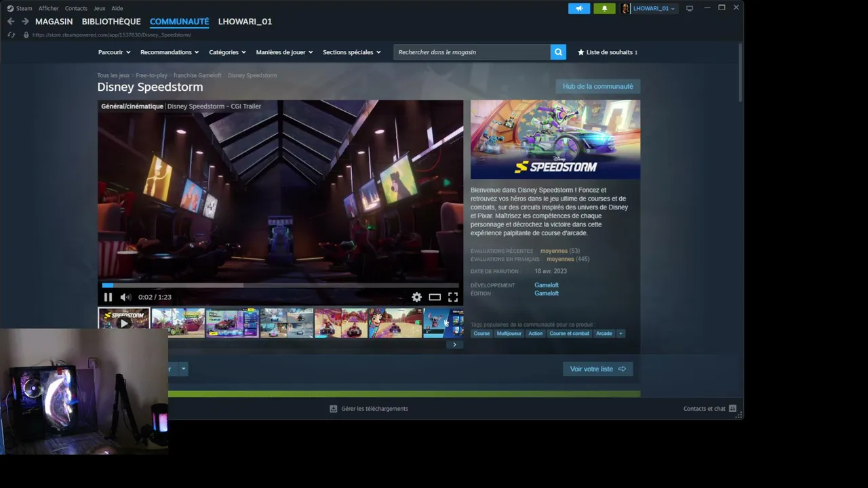Launch Big Picture mode monitor icon
Image resolution: width=868 pixels, height=488 pixels.
pos(690,8)
